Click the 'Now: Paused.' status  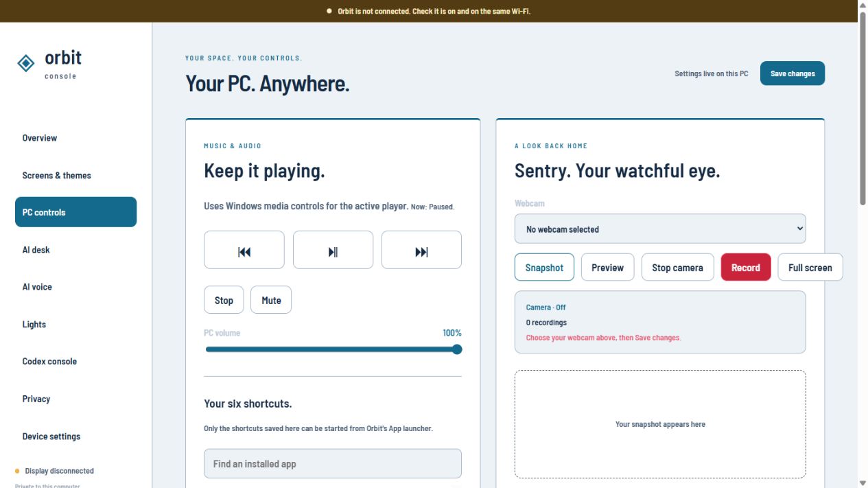coord(432,207)
